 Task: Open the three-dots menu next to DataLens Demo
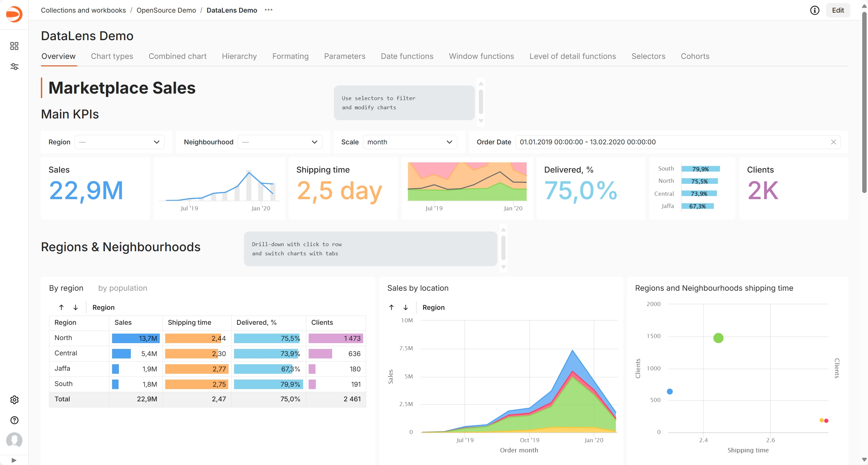click(x=268, y=10)
